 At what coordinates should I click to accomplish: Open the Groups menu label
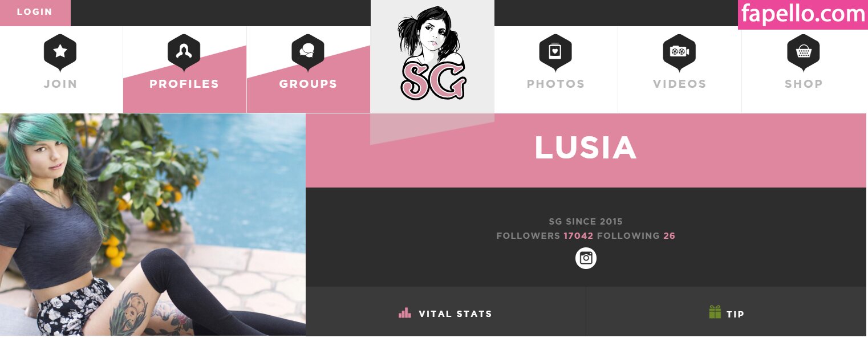pyautogui.click(x=308, y=84)
